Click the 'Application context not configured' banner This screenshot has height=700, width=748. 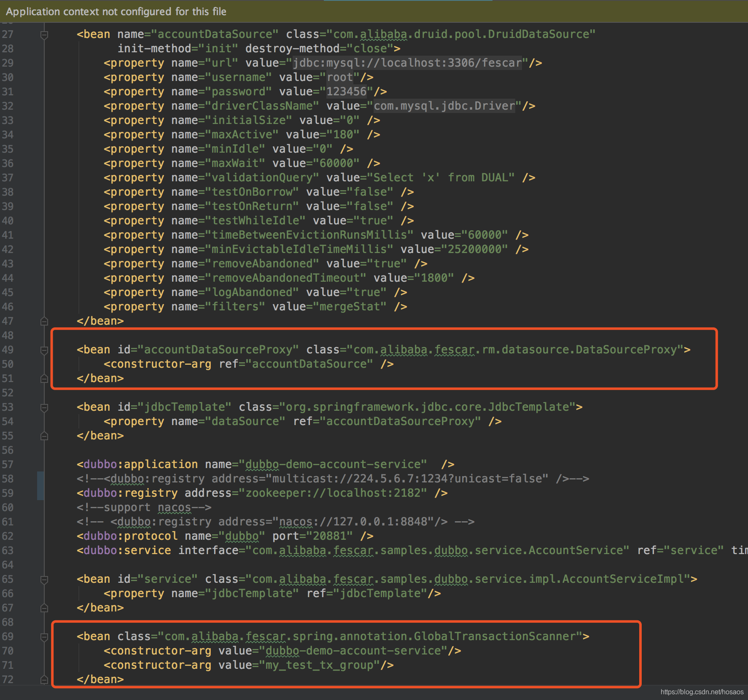(116, 11)
